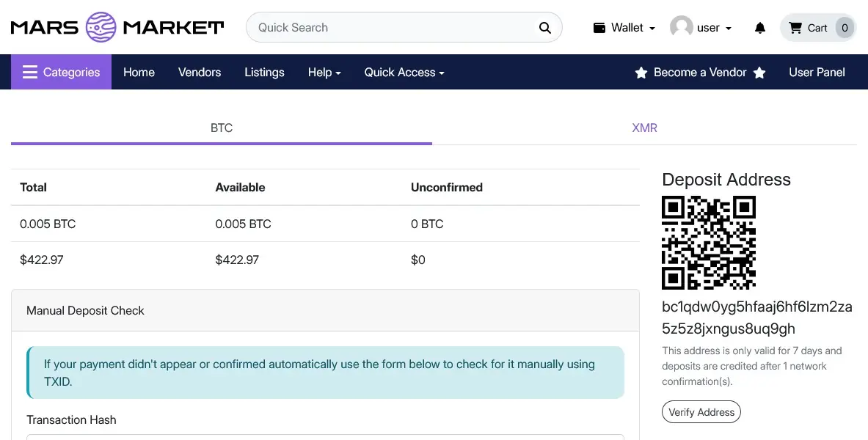The width and height of the screenshot is (868, 440).
Task: Click the user avatar icon
Action: click(681, 27)
